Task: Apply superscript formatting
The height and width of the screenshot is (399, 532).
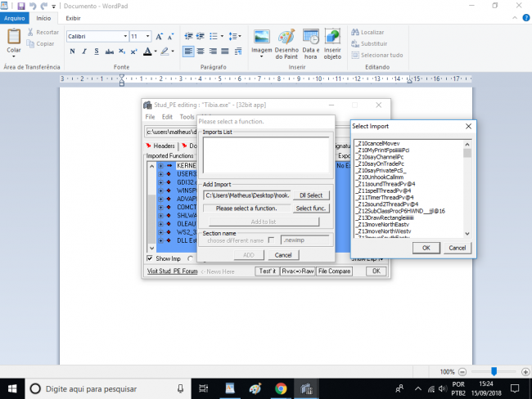Action: (134, 52)
